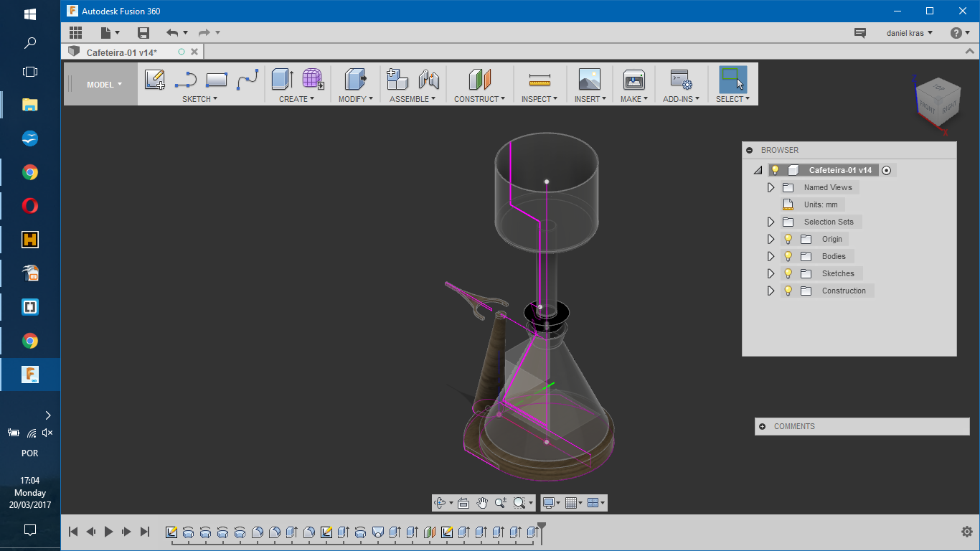Image resolution: width=980 pixels, height=551 pixels.
Task: Jump to the timeline end
Action: 145,532
